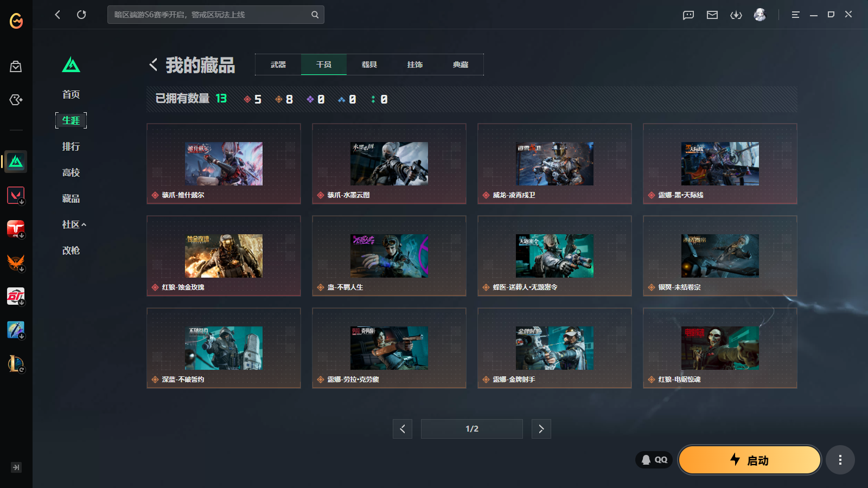
Task: Open the hamburger main menu icon
Action: 795,15
